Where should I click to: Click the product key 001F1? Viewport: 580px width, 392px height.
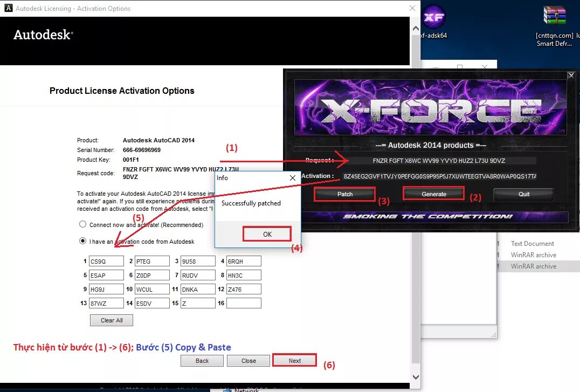coord(130,160)
